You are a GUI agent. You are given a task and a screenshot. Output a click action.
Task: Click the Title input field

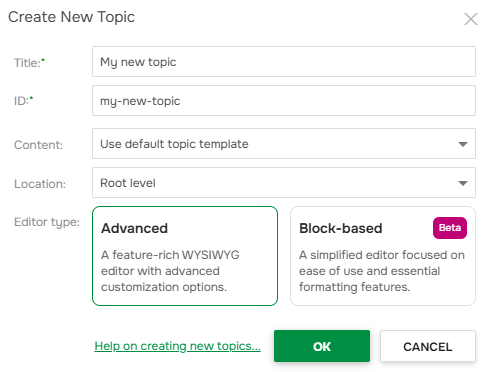pyautogui.click(x=284, y=62)
